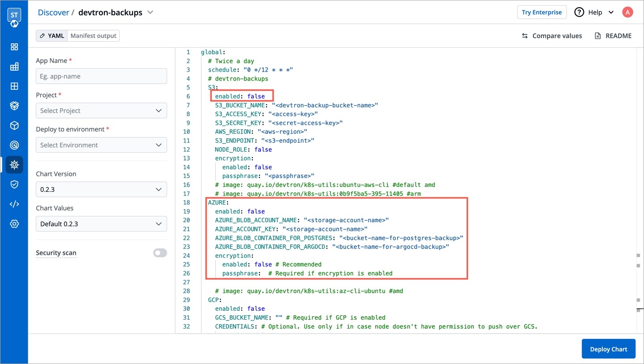Click the GCP: section header line
The width and height of the screenshot is (644, 364).
tap(215, 300)
